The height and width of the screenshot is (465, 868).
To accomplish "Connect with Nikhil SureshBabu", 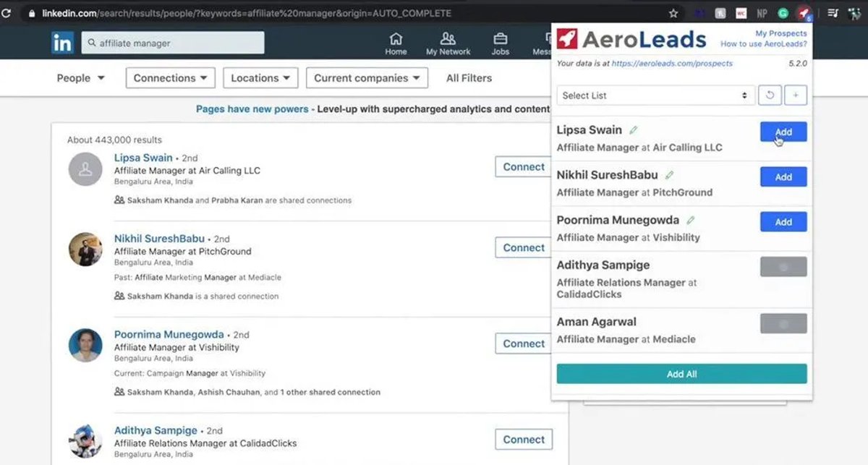I will (x=524, y=248).
